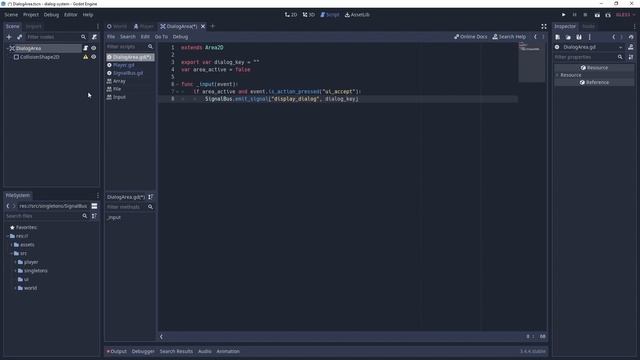Open the Array documentation entry
The height and width of the screenshot is (360, 640).
[119, 81]
